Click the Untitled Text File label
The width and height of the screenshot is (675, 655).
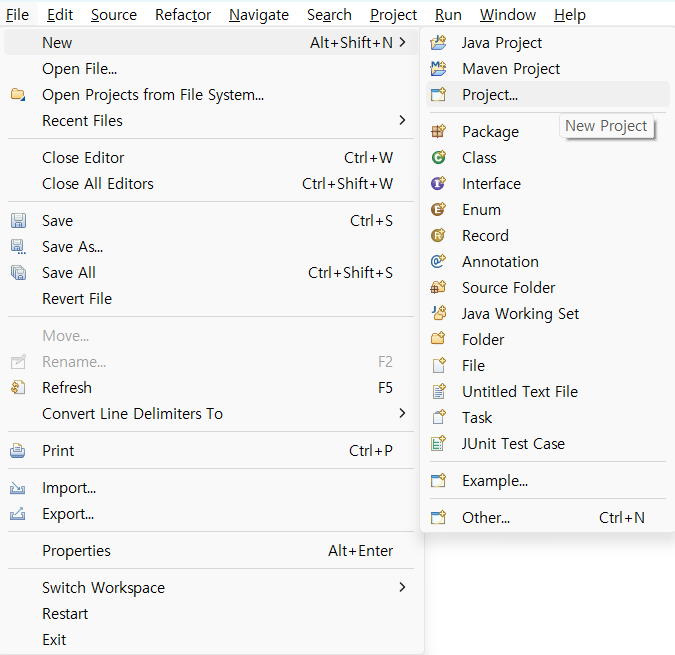coord(520,392)
